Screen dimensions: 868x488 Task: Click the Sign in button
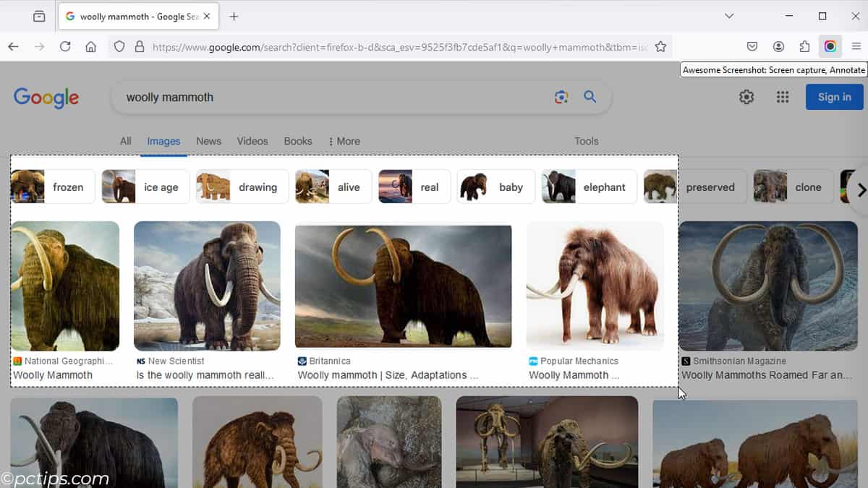[834, 96]
